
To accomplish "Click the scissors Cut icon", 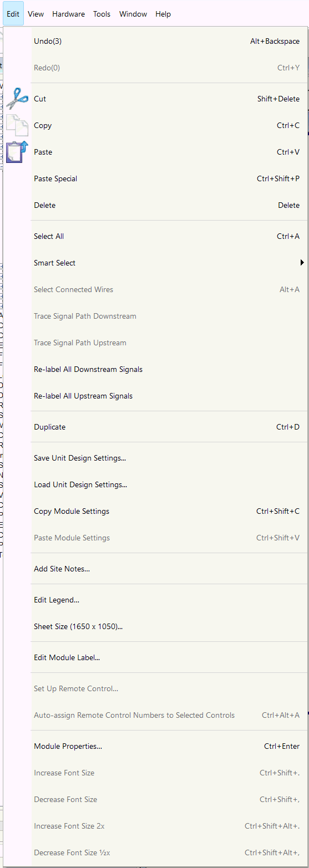I will (x=17, y=99).
